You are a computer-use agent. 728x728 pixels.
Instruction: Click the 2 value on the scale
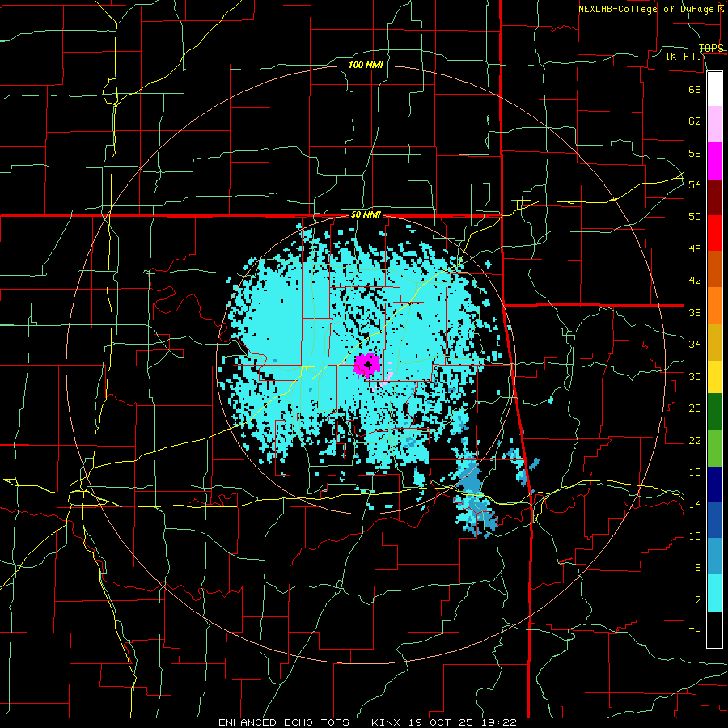698,600
